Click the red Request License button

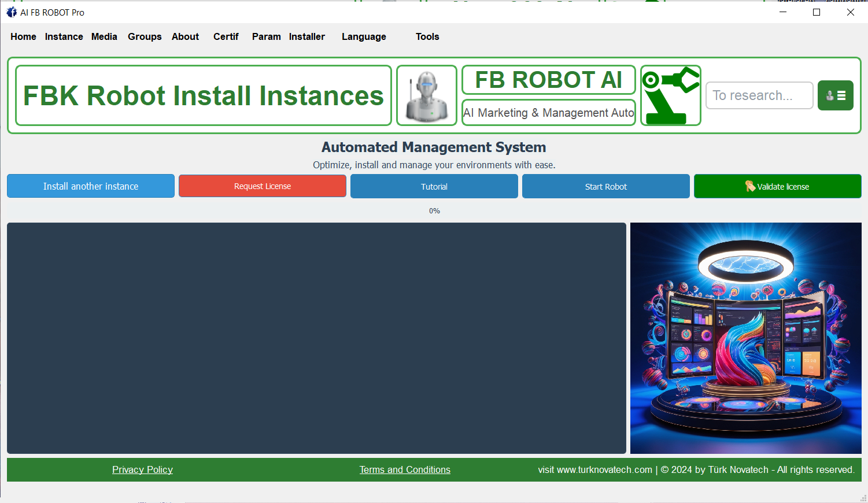coord(263,186)
